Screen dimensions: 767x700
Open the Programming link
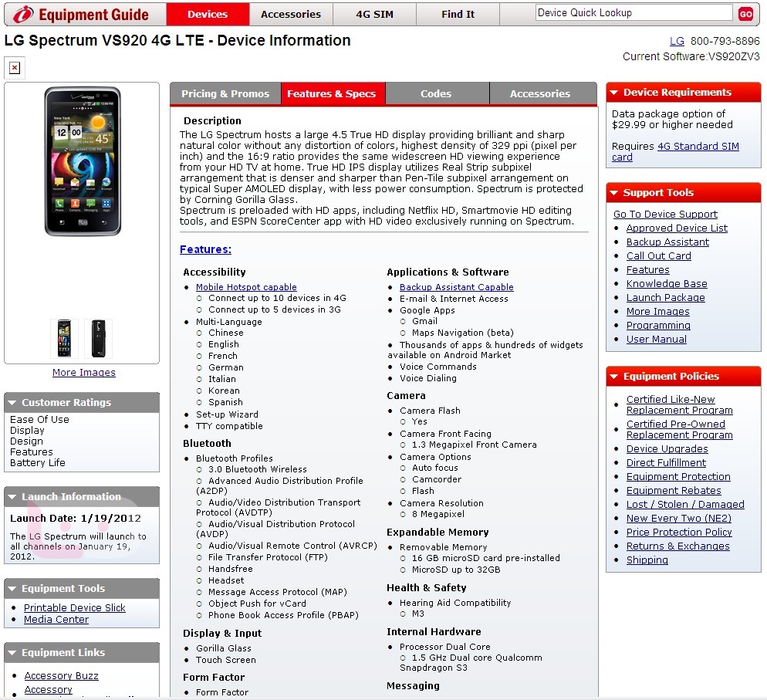click(658, 325)
